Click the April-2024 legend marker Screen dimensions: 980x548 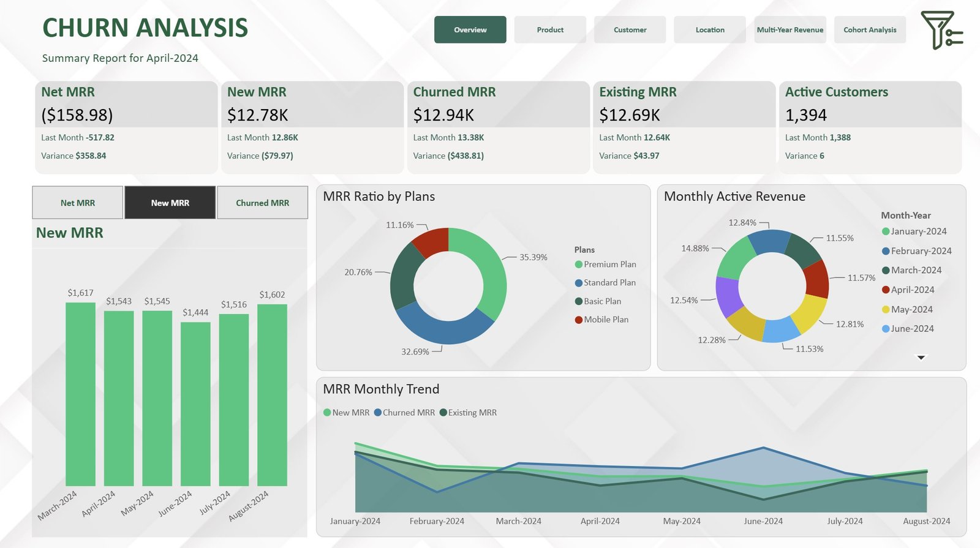pos(886,290)
